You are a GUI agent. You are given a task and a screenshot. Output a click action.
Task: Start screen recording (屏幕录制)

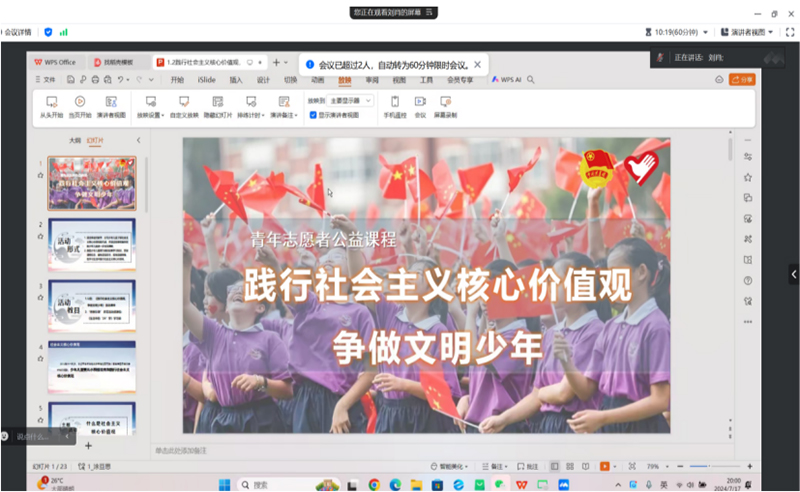pos(445,107)
